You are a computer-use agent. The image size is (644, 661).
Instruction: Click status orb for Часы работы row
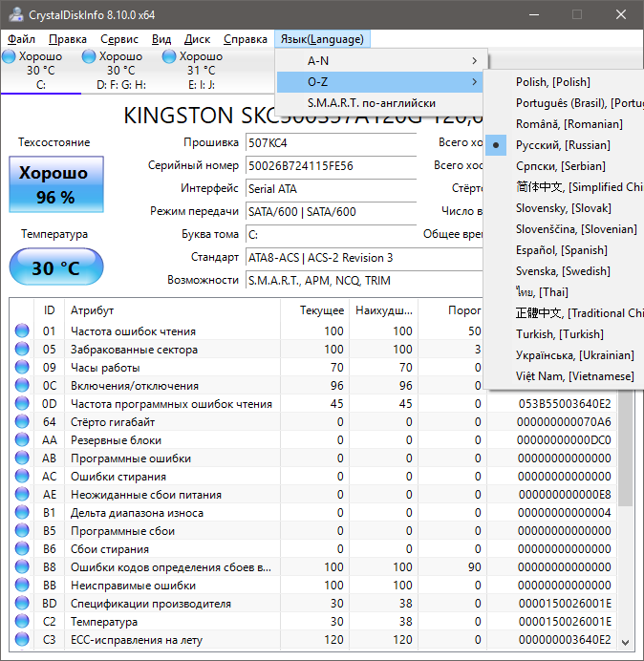(22, 368)
